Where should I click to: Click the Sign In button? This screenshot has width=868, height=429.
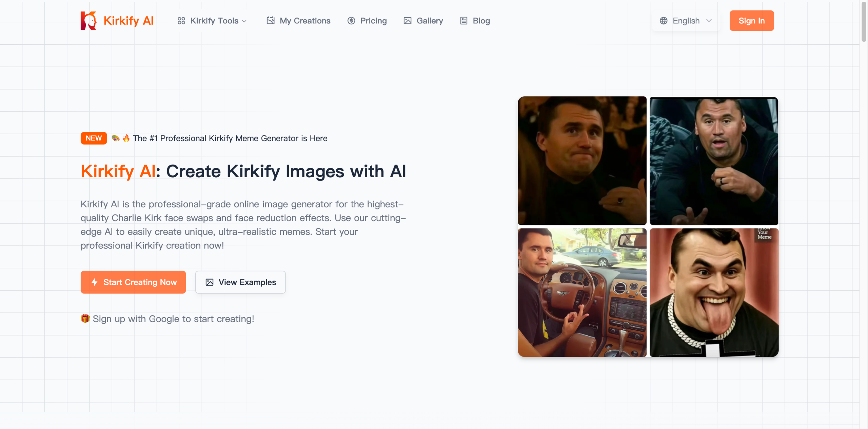coord(751,21)
